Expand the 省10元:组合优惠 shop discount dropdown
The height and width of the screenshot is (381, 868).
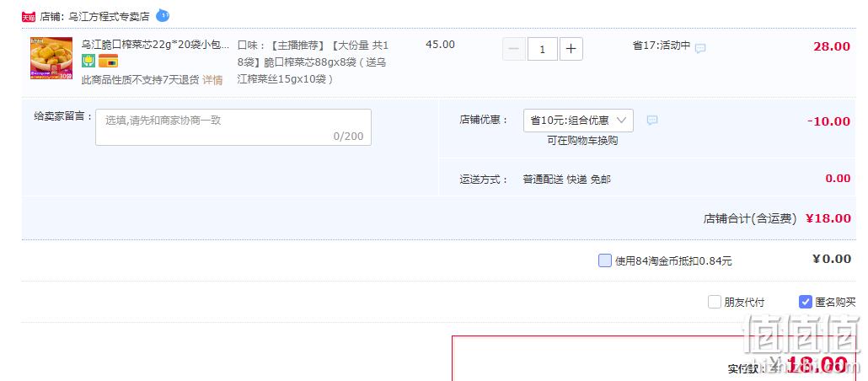[x=578, y=121]
